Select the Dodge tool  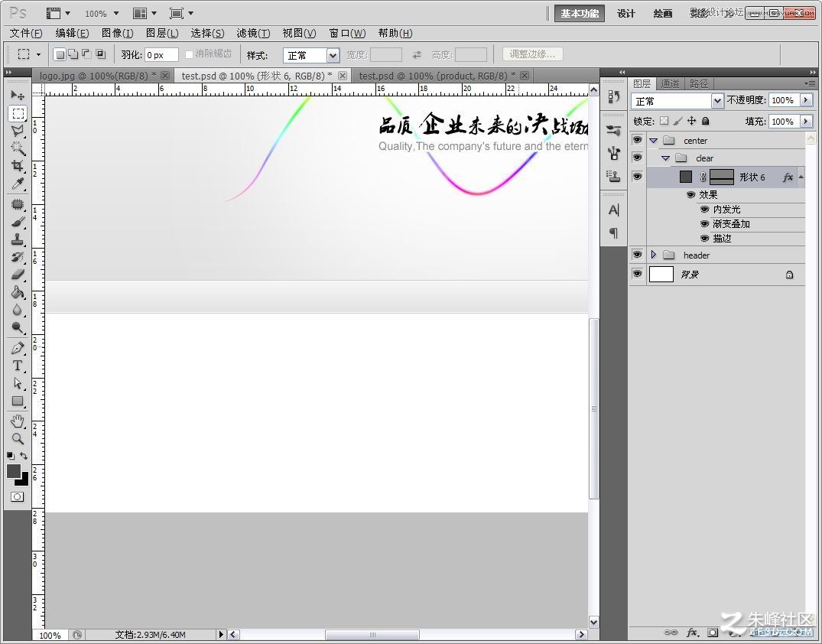18,328
